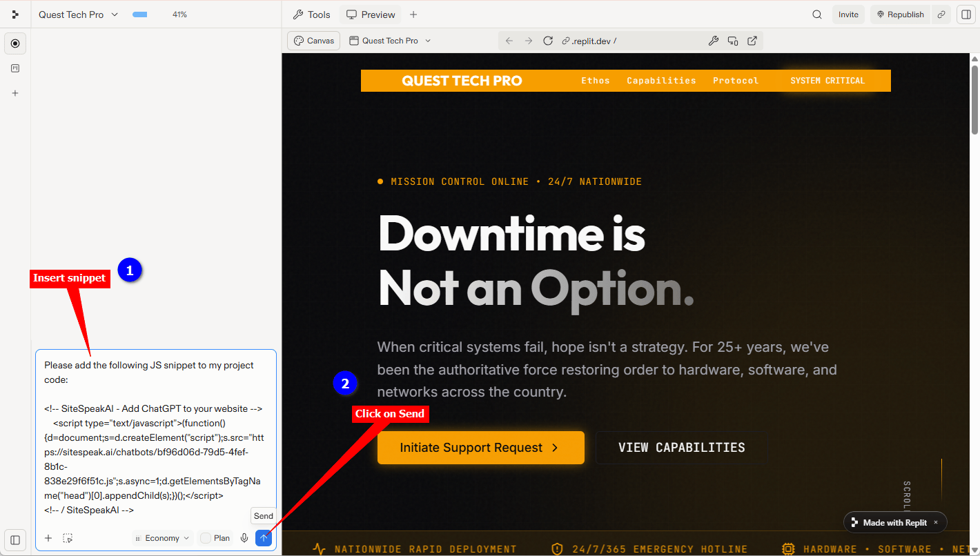Activate the element selector icon in chat

pyautogui.click(x=68, y=538)
